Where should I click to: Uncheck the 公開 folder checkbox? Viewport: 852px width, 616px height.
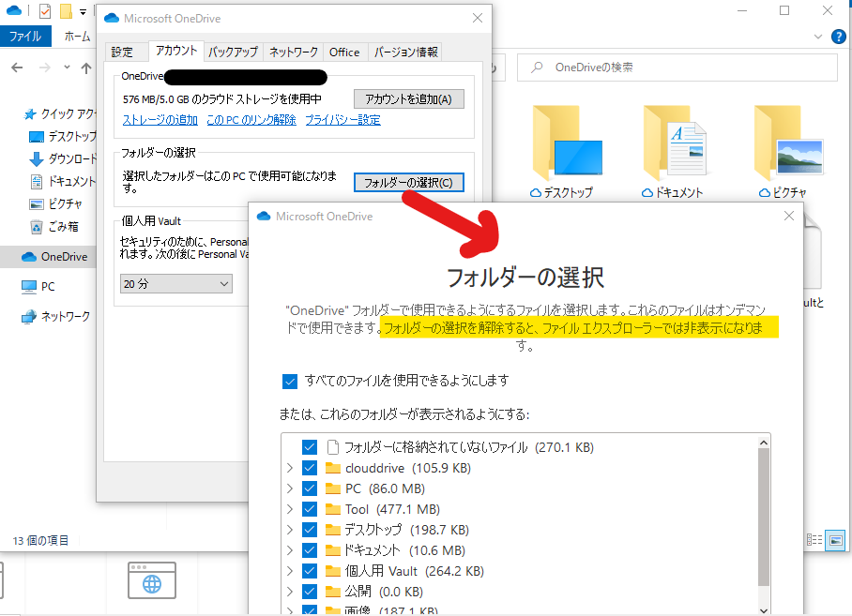(310, 591)
